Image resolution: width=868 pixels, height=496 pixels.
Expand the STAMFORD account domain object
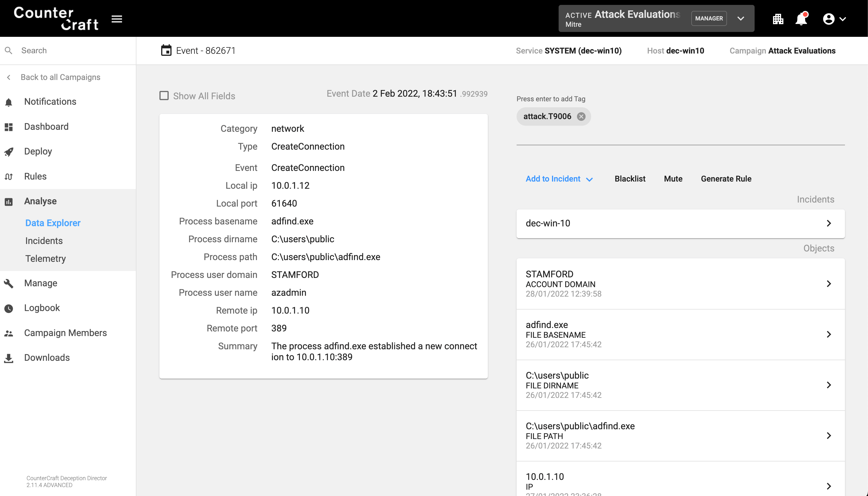[680, 284]
